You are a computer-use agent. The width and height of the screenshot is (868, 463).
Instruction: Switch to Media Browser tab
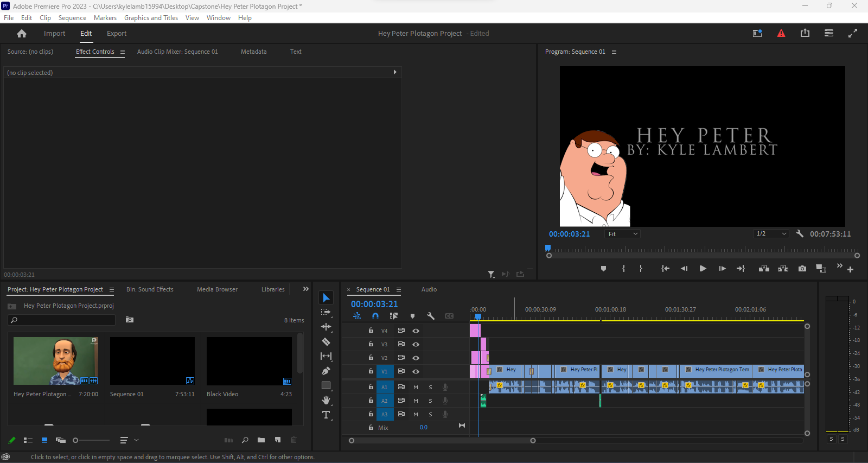coord(217,290)
